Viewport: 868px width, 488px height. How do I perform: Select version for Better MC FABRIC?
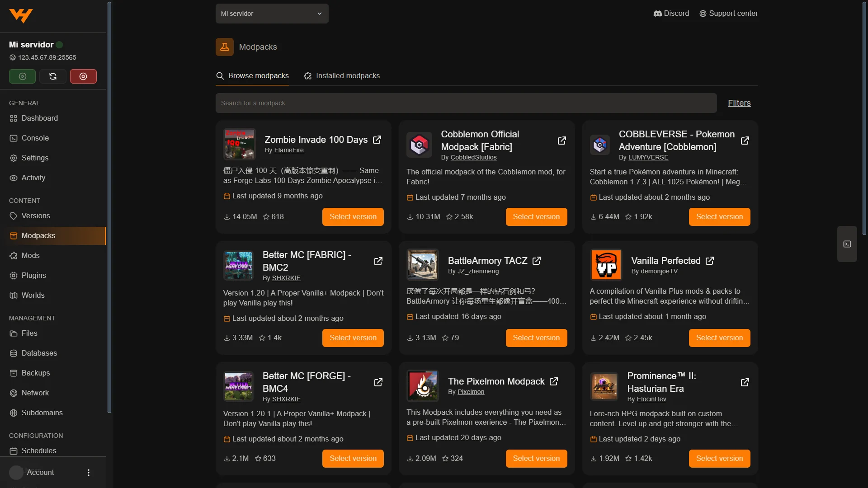(353, 338)
